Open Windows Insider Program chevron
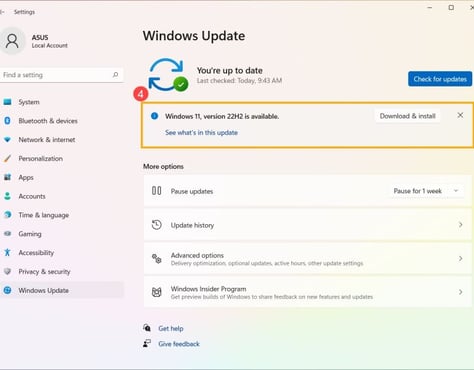The width and height of the screenshot is (474, 370). (460, 292)
